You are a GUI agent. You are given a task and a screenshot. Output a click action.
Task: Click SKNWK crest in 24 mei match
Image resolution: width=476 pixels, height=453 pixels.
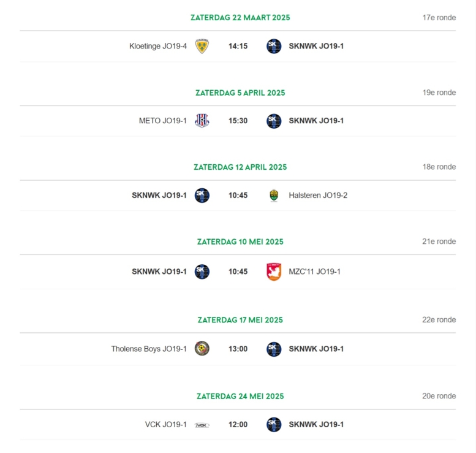point(274,424)
